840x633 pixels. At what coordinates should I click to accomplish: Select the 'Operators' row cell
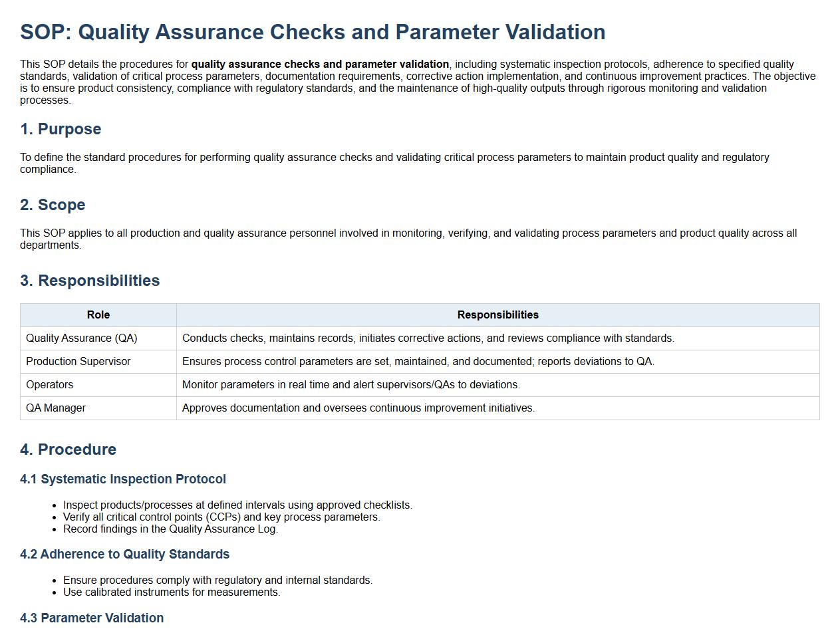[50, 385]
